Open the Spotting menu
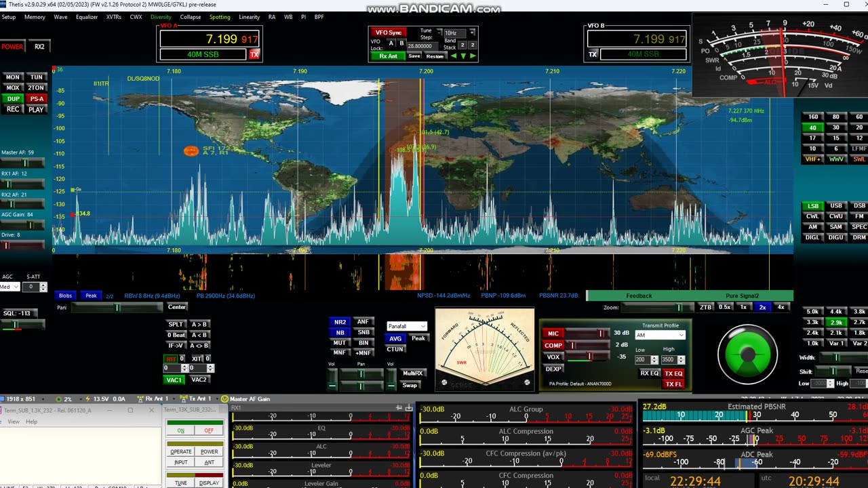 click(220, 17)
